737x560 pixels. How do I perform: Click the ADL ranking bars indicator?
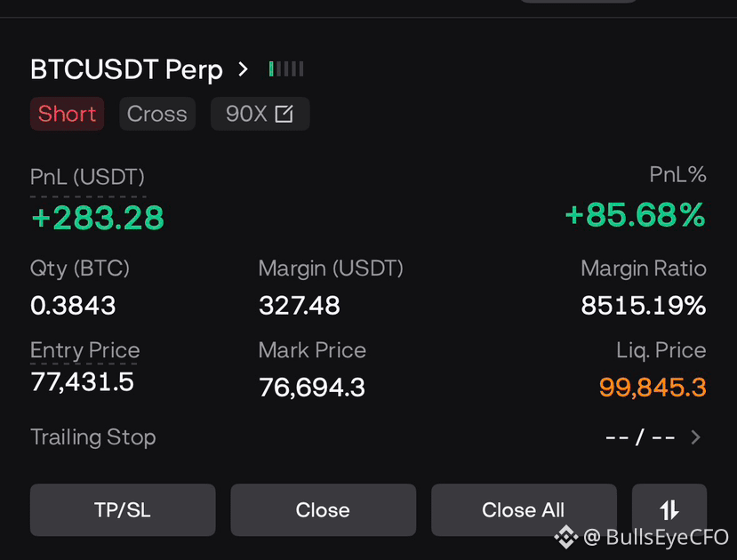pos(286,69)
